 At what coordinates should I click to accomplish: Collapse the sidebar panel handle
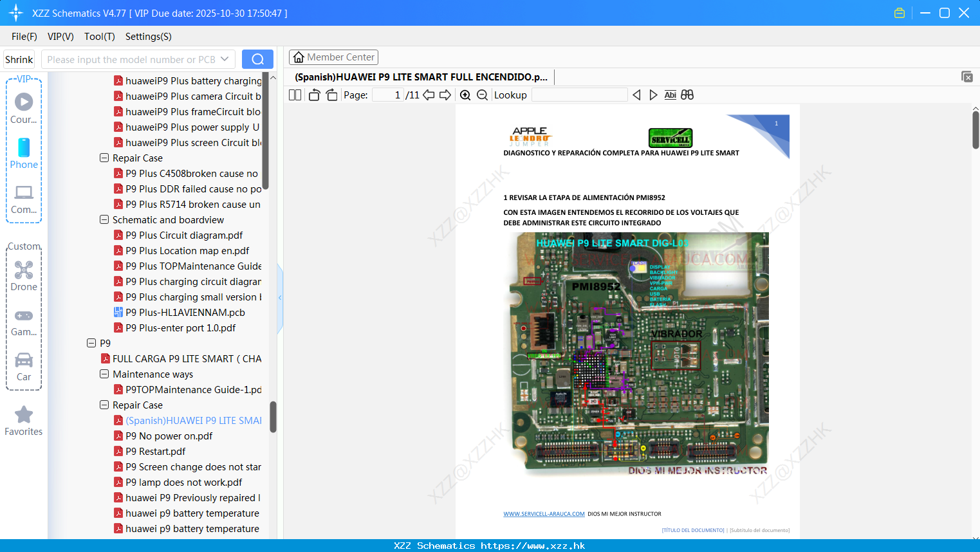coord(280,298)
